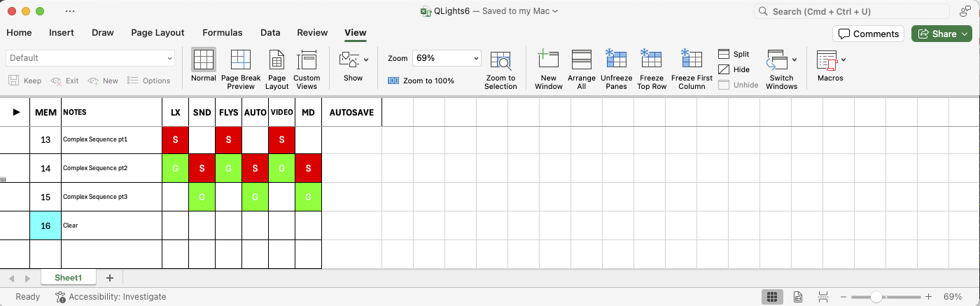This screenshot has height=306, width=980.
Task: Select the FLYS column header cell
Action: (228, 112)
